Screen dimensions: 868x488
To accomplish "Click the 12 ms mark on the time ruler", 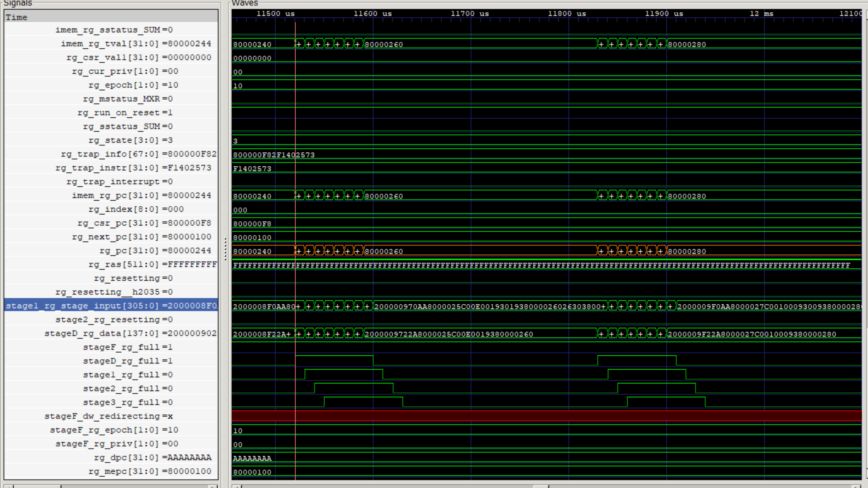I will [x=762, y=14].
